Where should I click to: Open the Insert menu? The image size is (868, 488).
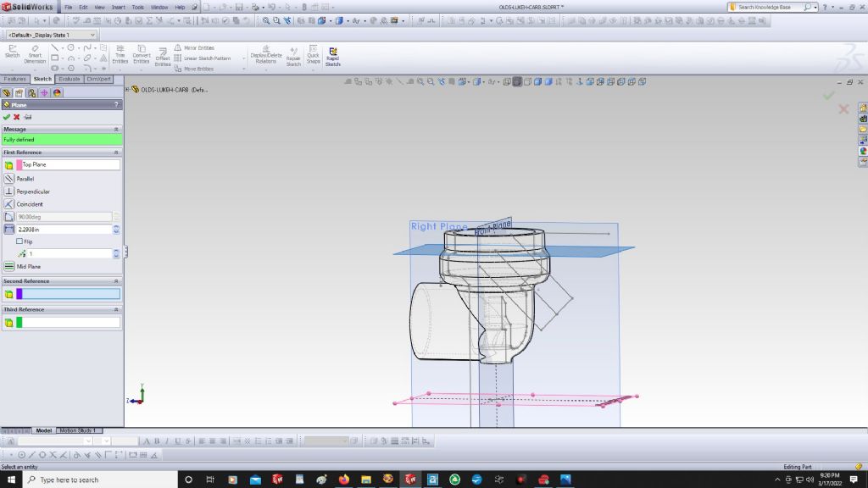(x=119, y=7)
